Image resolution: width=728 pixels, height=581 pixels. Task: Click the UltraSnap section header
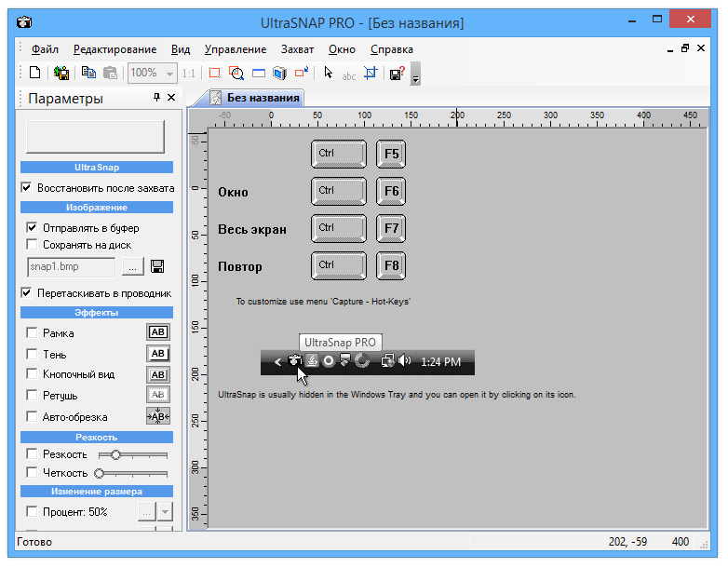pos(97,167)
